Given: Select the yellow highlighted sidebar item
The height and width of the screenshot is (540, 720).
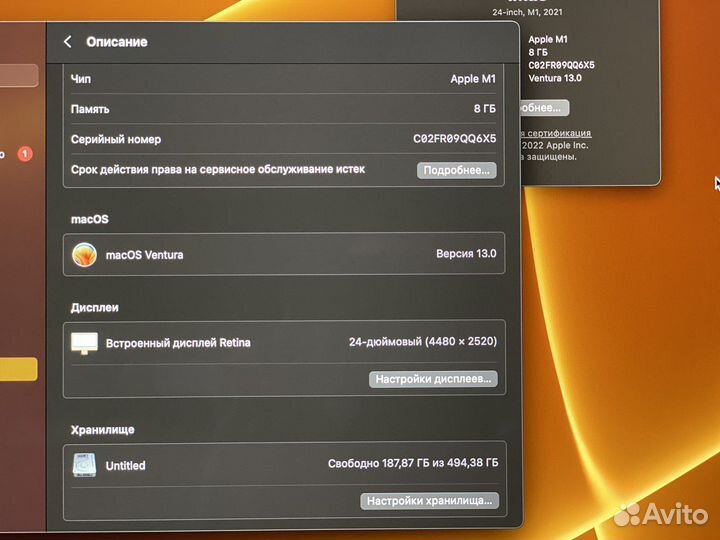Looking at the screenshot, I should (18, 369).
